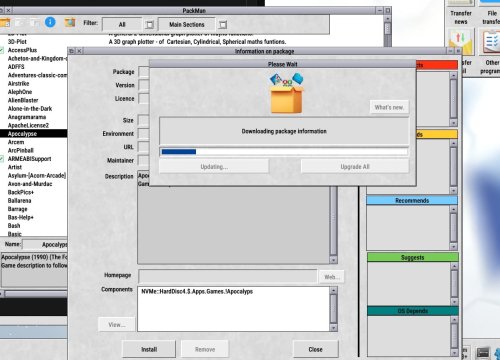The width and height of the screenshot is (500, 360).
Task: Click scroll down arrow of OS Depends list
Action: (x=454, y=353)
